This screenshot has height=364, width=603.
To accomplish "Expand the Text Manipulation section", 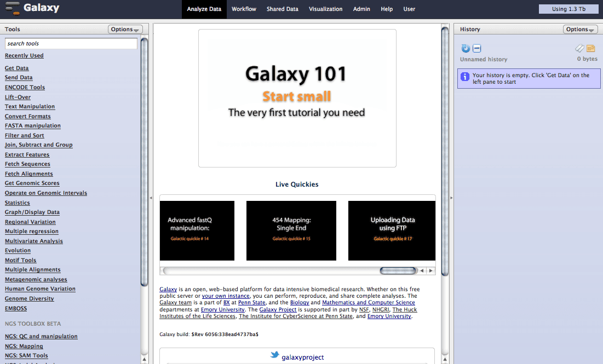I will [x=30, y=107].
